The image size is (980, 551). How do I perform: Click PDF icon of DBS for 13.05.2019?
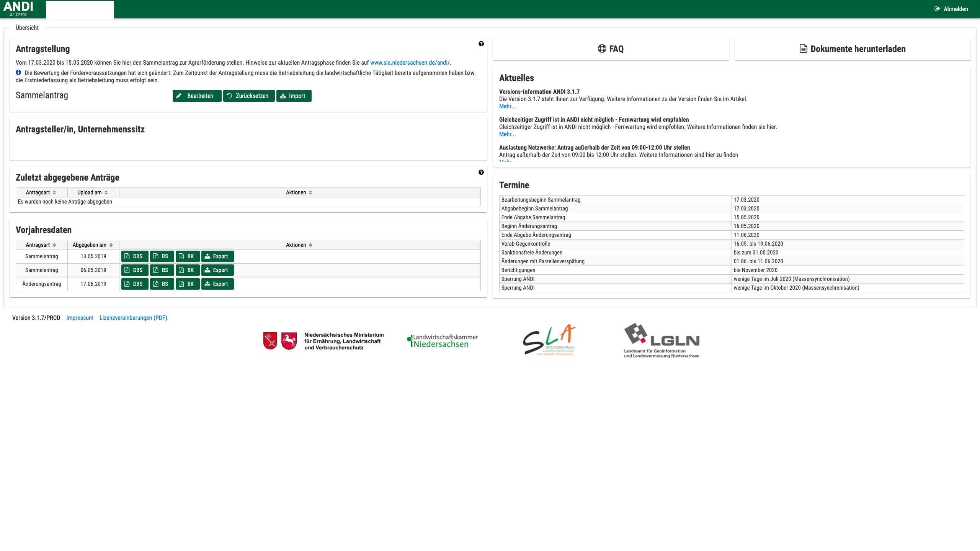(127, 256)
